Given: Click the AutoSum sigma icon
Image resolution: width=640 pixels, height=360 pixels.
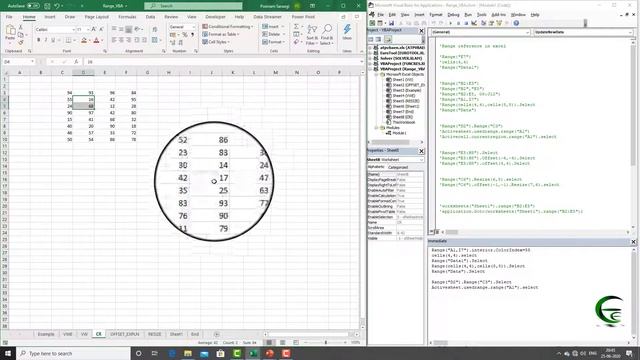Looking at the screenshot, I should pos(296,27).
